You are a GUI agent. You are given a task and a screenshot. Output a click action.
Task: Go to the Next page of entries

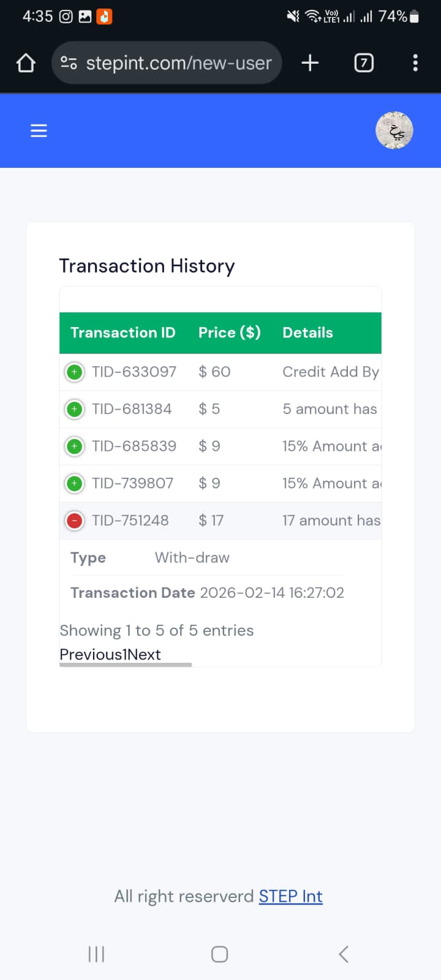tap(144, 654)
